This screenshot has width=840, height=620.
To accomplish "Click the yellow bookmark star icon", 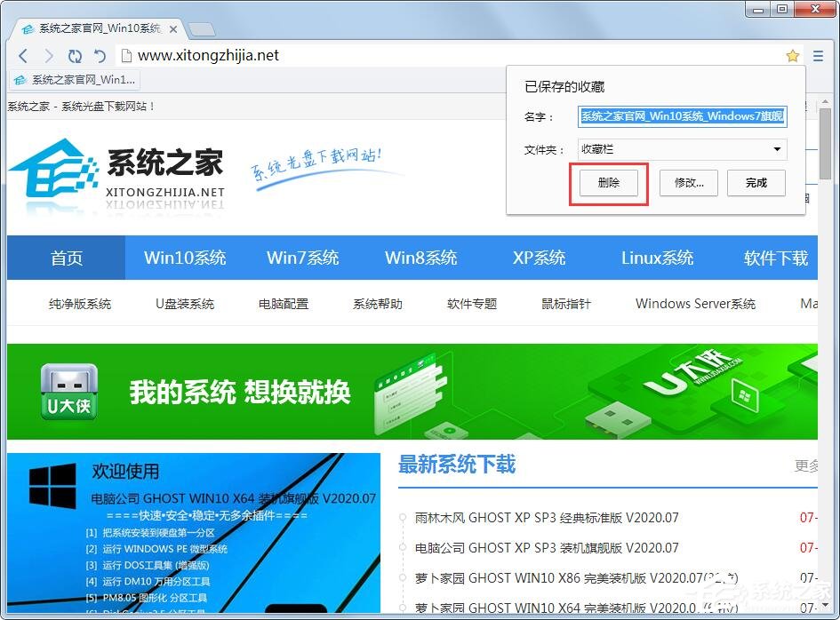I will [792, 55].
